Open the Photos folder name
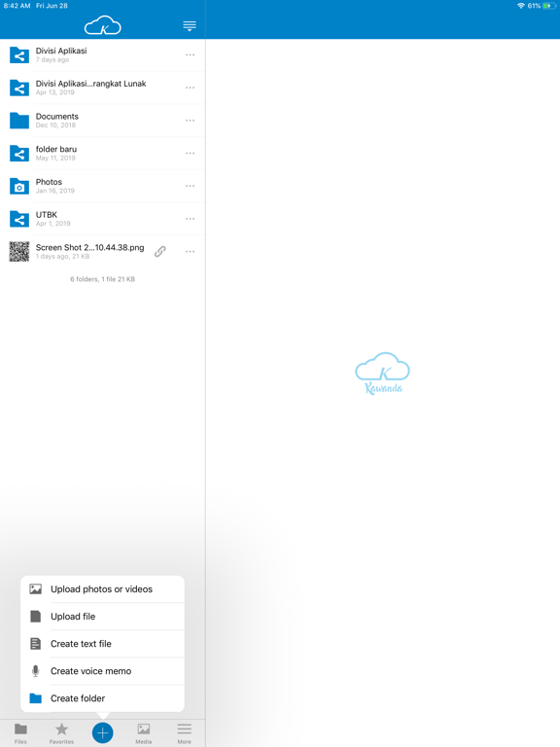The image size is (560, 747). pyautogui.click(x=49, y=182)
